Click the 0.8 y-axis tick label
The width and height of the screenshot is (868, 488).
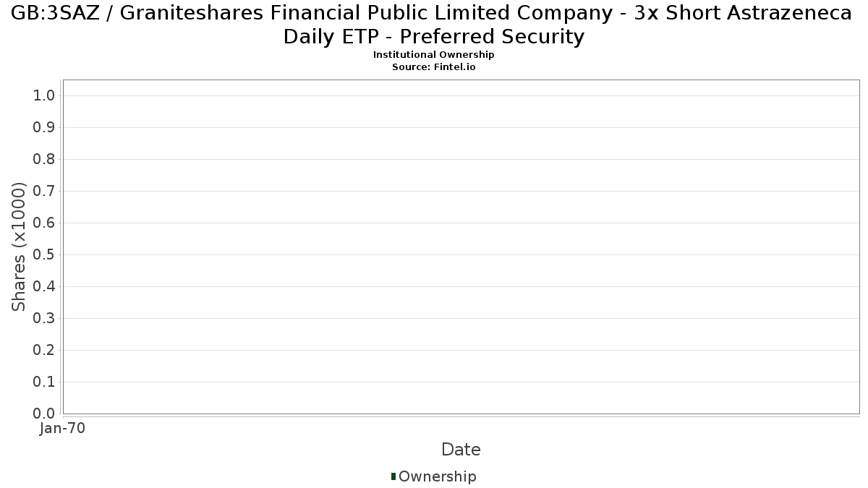[45, 160]
